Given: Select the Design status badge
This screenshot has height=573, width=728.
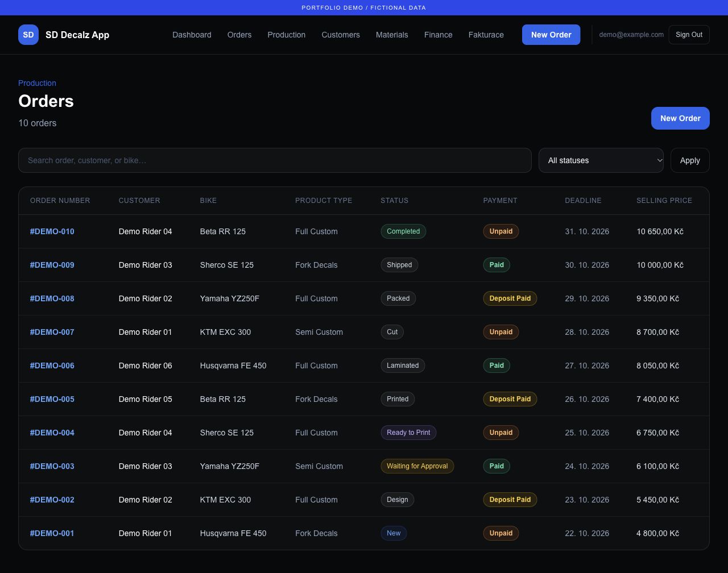Looking at the screenshot, I should point(398,500).
